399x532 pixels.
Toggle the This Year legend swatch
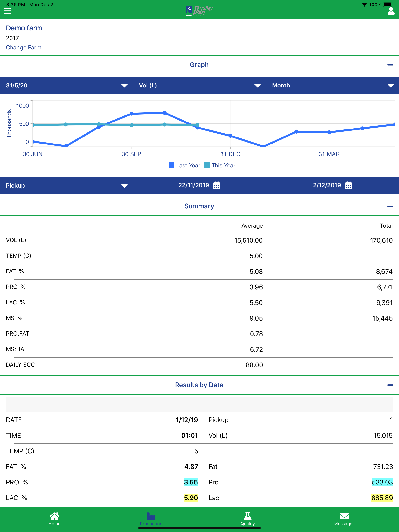pyautogui.click(x=207, y=165)
